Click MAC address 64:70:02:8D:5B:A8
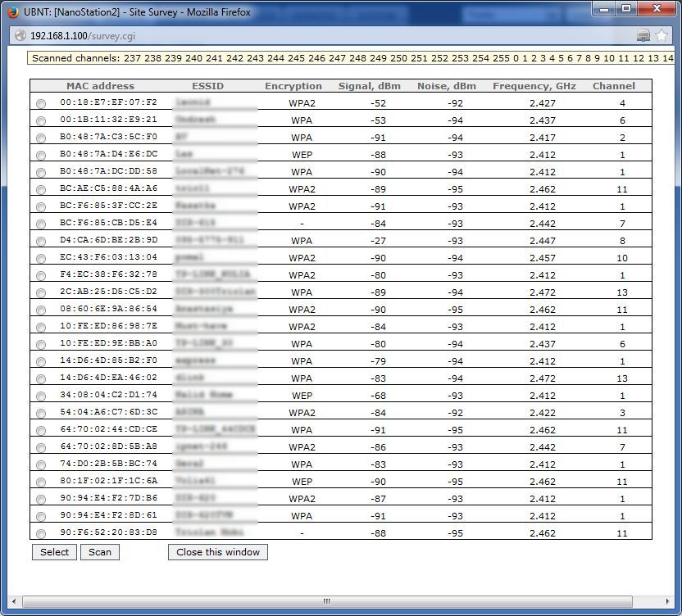 [x=109, y=446]
